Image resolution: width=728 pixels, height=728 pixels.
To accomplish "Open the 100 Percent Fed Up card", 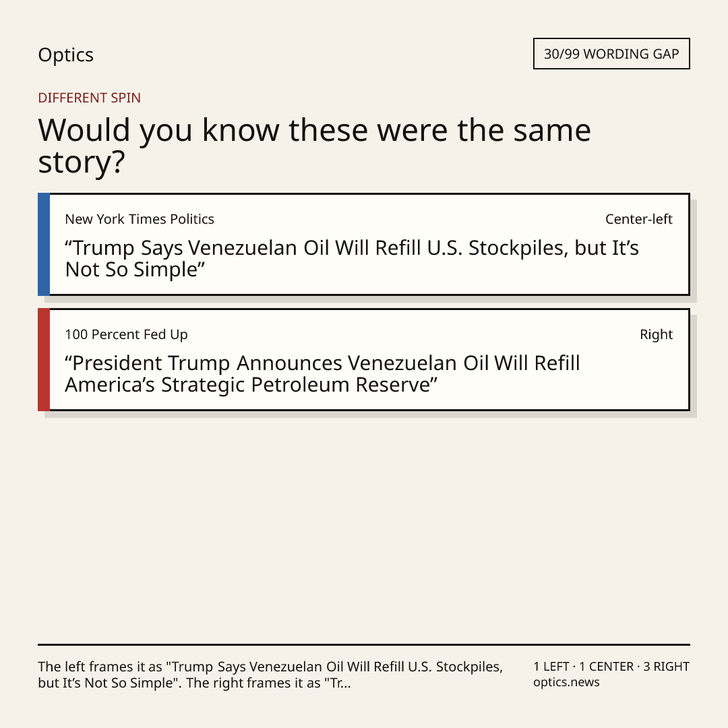I will (364, 360).
